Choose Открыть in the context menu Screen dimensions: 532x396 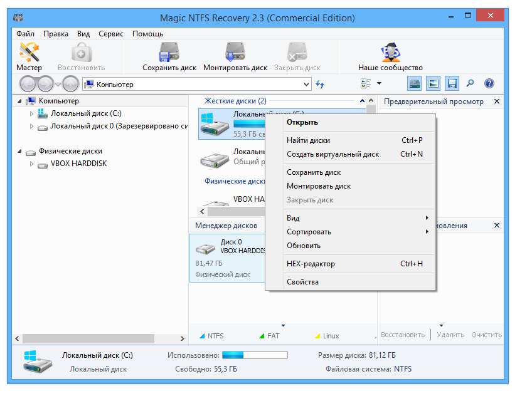(x=359, y=122)
